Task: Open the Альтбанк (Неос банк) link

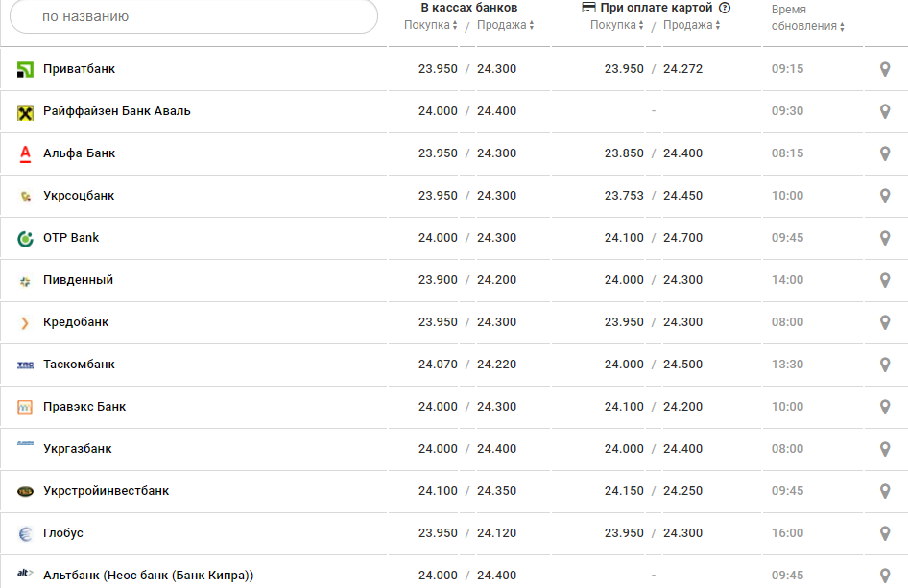Action: (148, 576)
